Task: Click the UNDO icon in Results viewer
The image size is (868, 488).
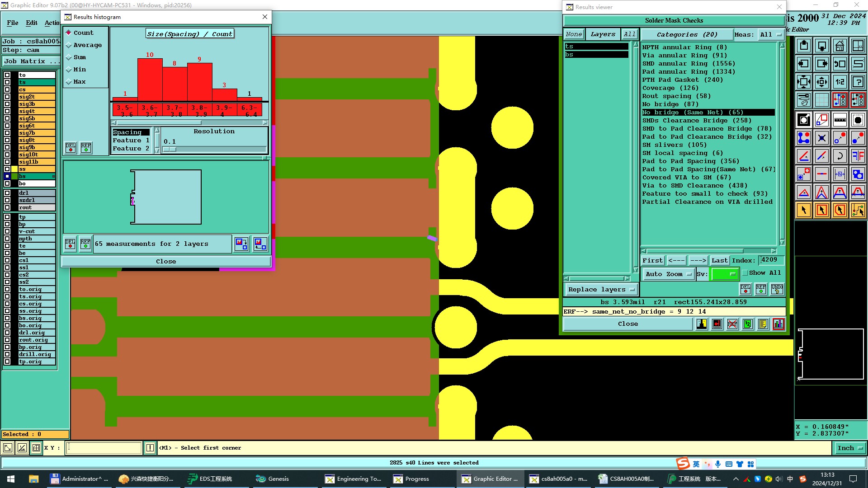Action: [x=777, y=289]
